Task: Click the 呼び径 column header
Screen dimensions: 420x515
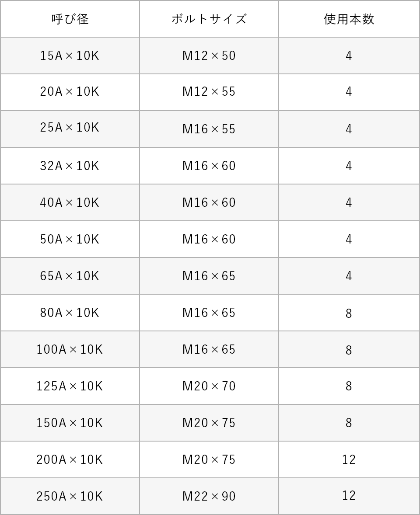Action: [x=70, y=19]
